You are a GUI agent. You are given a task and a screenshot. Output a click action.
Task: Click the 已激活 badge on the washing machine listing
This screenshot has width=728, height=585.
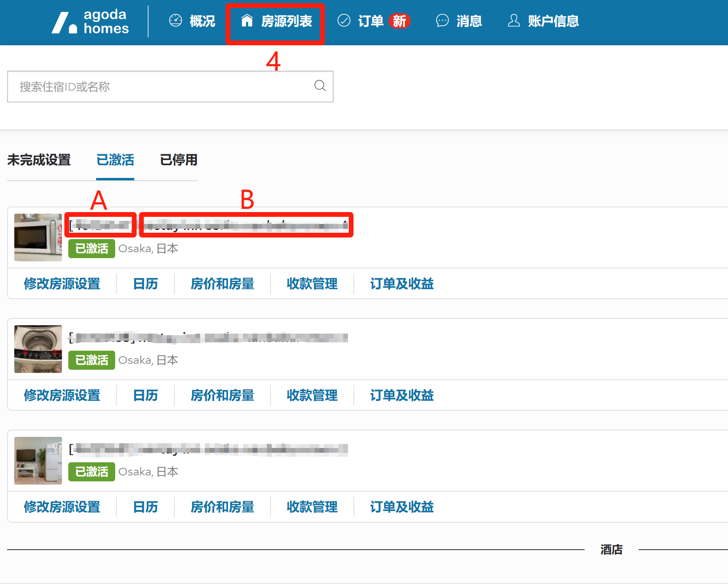tap(92, 360)
